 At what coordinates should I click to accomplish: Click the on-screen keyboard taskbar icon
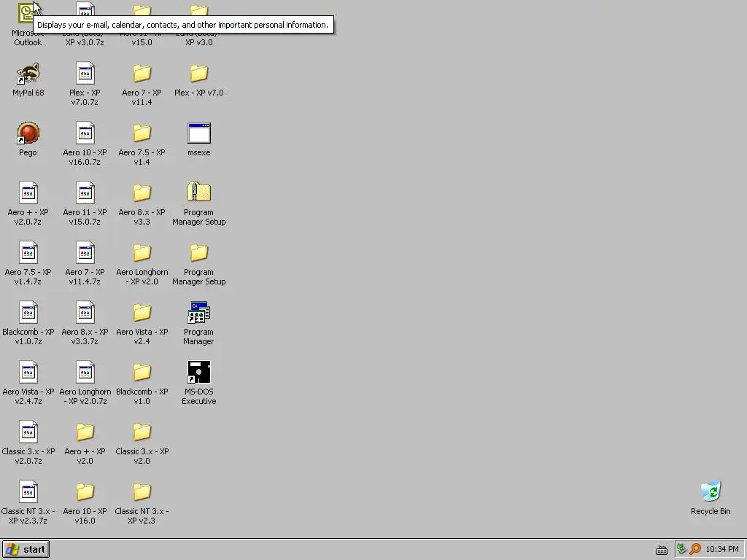tap(661, 550)
